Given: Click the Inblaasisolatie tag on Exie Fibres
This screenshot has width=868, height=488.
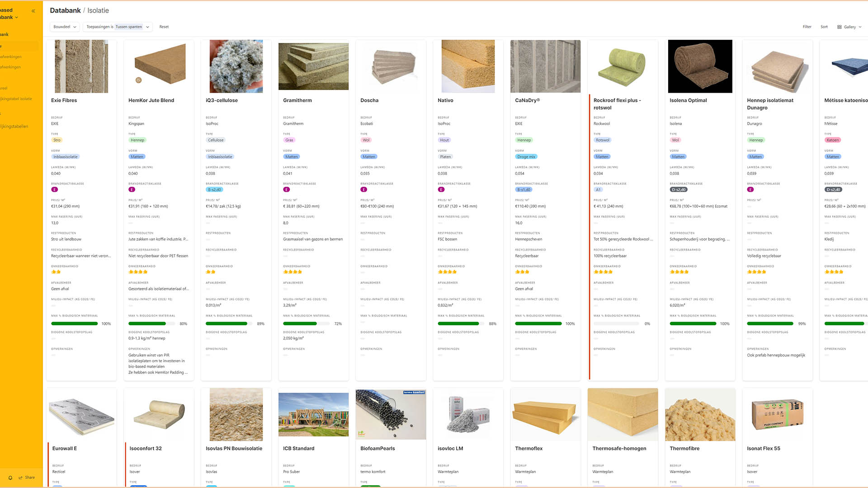Looking at the screenshot, I should click(x=65, y=157).
